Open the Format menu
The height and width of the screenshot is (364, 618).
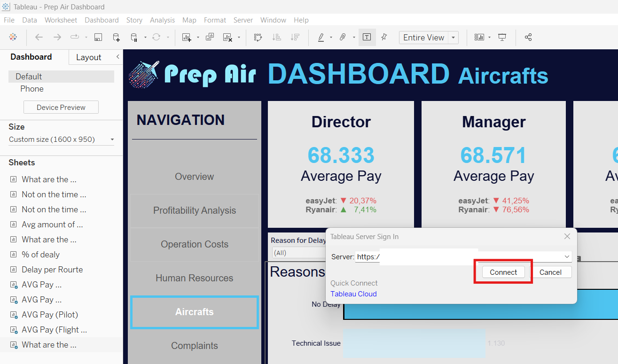[215, 20]
